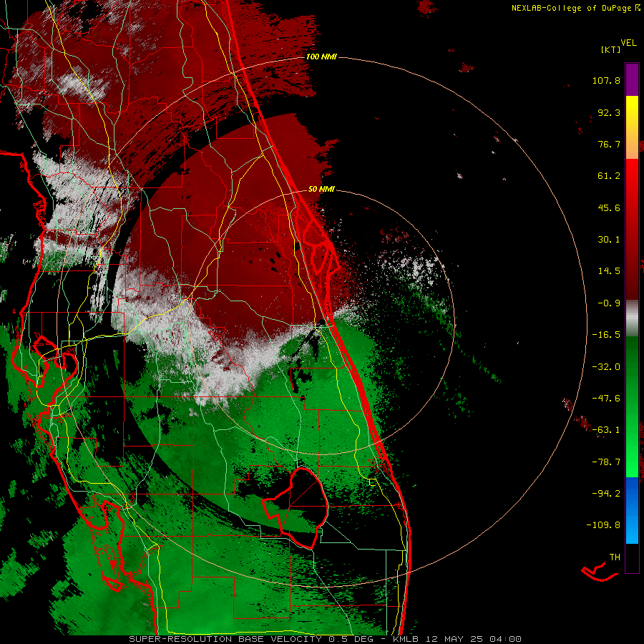Click the 107.8 velocity scale value
This screenshot has height=644, width=644.
pyautogui.click(x=606, y=80)
